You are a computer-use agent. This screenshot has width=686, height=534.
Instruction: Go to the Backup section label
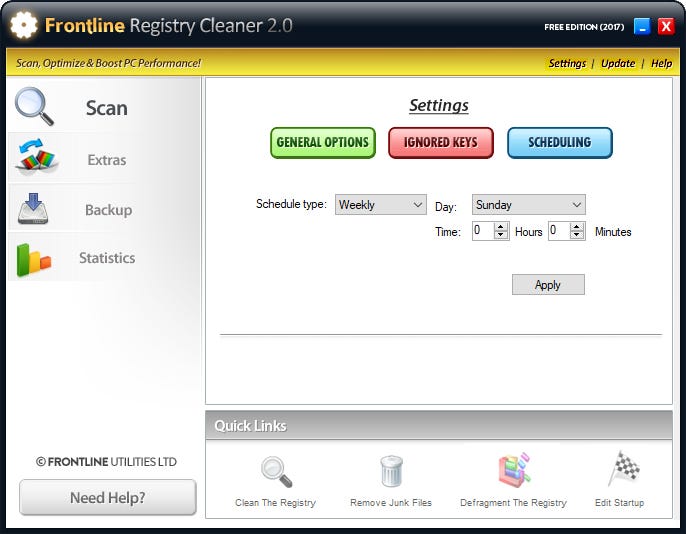click(x=108, y=210)
